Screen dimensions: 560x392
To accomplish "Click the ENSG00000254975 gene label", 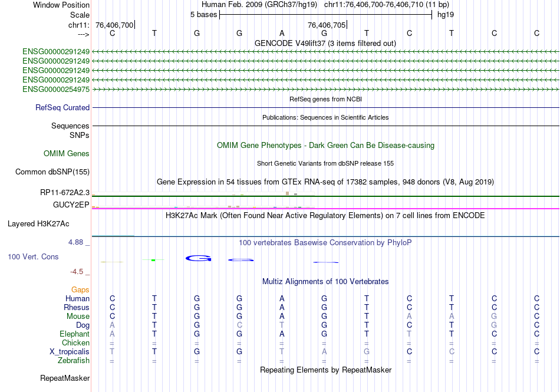I will (56, 89).
